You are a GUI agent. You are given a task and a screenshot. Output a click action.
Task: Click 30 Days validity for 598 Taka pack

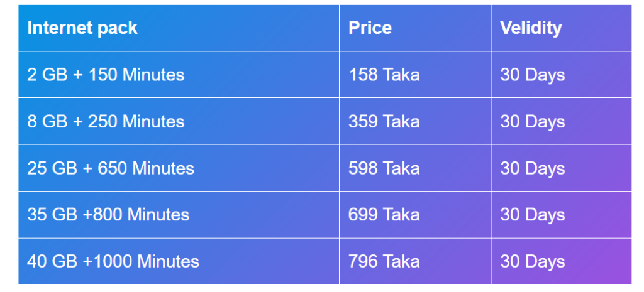click(x=532, y=169)
